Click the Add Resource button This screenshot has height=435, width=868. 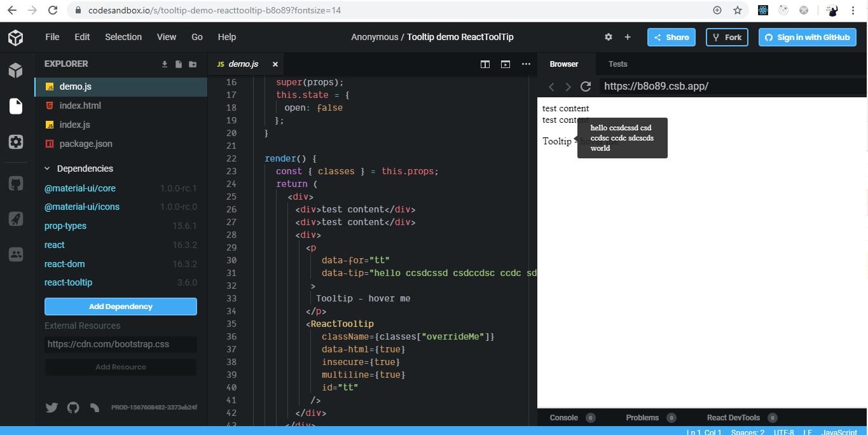pyautogui.click(x=121, y=367)
